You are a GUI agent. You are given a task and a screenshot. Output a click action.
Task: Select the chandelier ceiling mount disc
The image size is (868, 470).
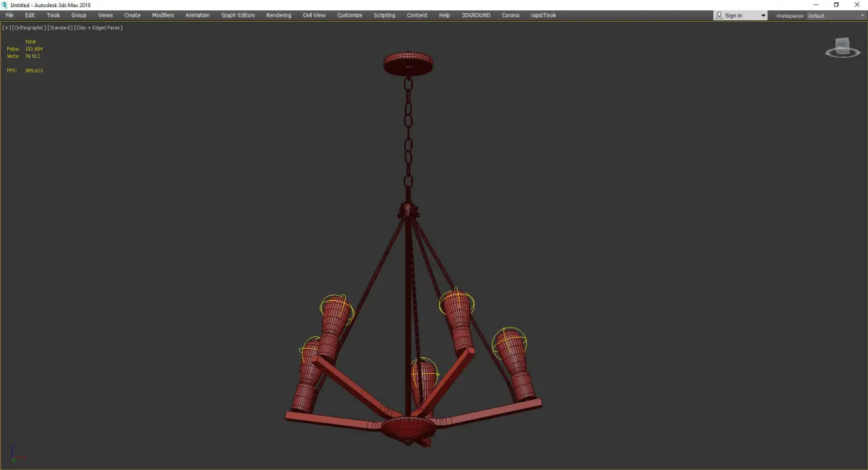[407, 64]
